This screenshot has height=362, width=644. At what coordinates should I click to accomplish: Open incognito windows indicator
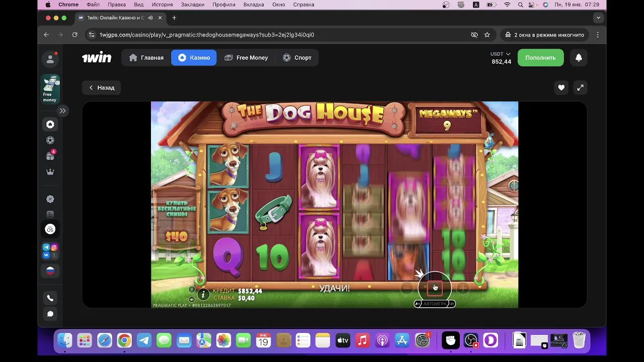pyautogui.click(x=544, y=35)
